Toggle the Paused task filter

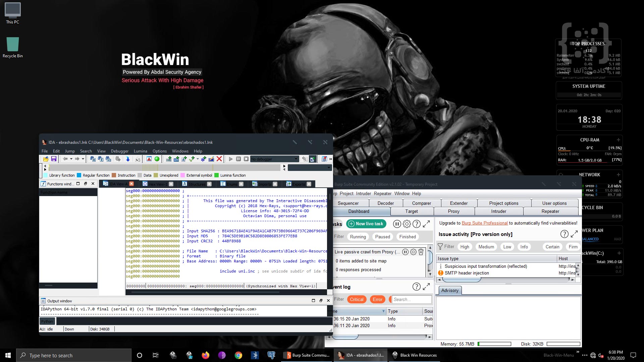[x=382, y=237]
